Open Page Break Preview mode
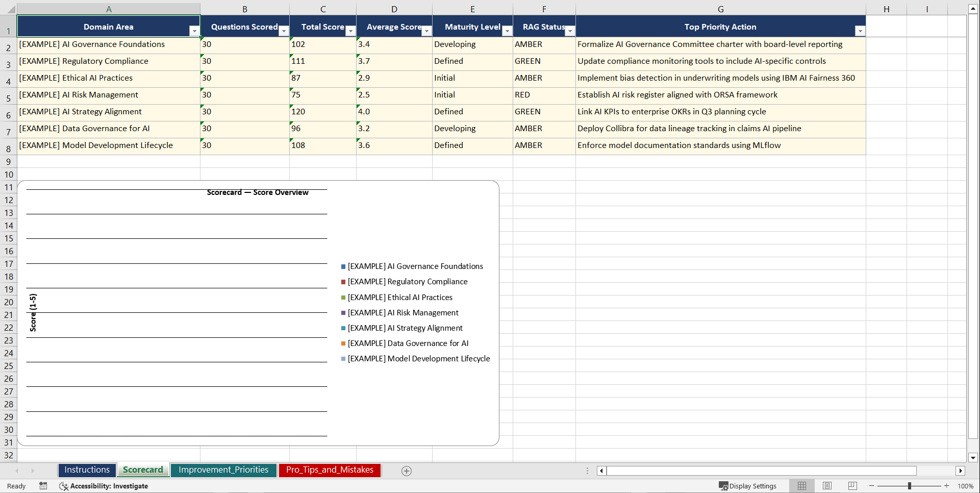Image resolution: width=980 pixels, height=493 pixels. [x=852, y=486]
